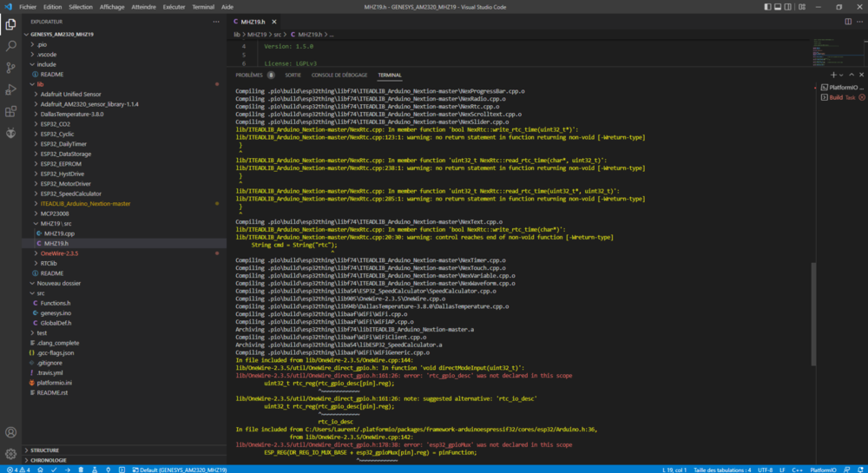This screenshot has height=473, width=868.
Task: Change indentation via Taille des tabulations: 4
Action: (722, 470)
